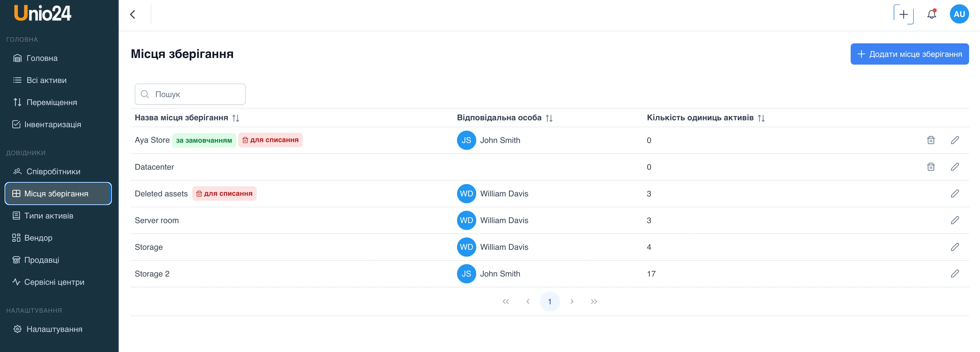
Task: Click the trash icon for Datacenter
Action: click(x=931, y=167)
